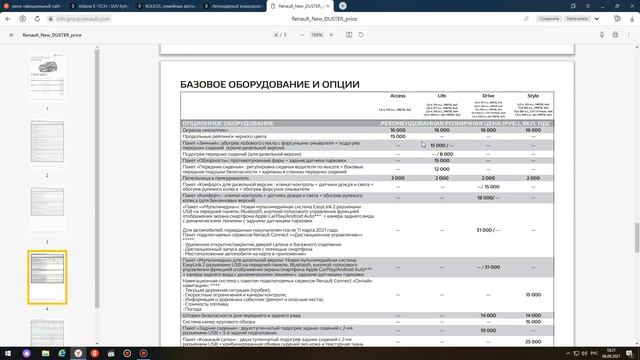Open the blue Edge browser taskbar icon
The image size is (640, 360).
click(62, 353)
